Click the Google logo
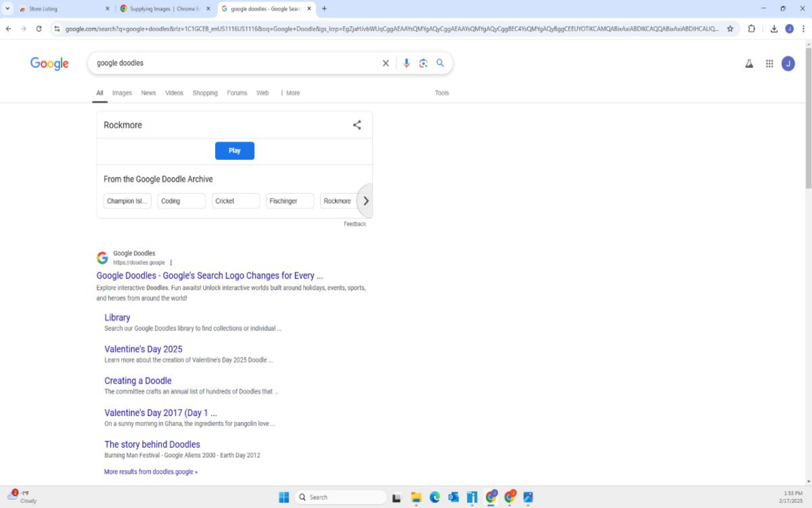The height and width of the screenshot is (508, 812). click(49, 63)
